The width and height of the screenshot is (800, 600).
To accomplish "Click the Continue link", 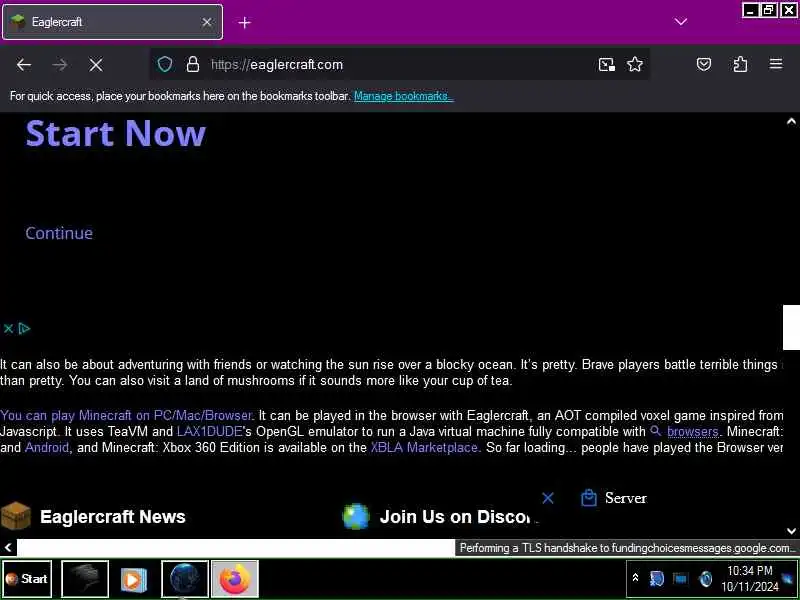I will click(x=59, y=233).
